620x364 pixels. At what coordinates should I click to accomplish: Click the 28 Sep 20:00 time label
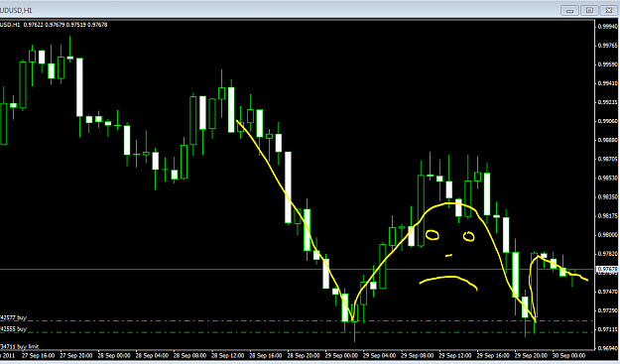304,355
